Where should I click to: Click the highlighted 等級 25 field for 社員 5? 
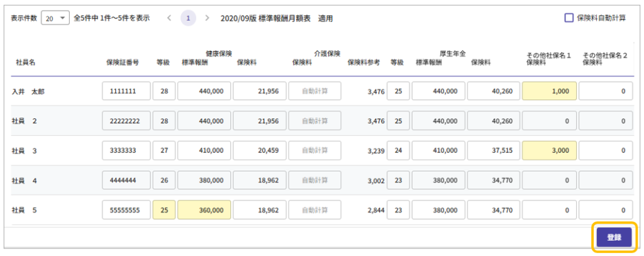(164, 209)
